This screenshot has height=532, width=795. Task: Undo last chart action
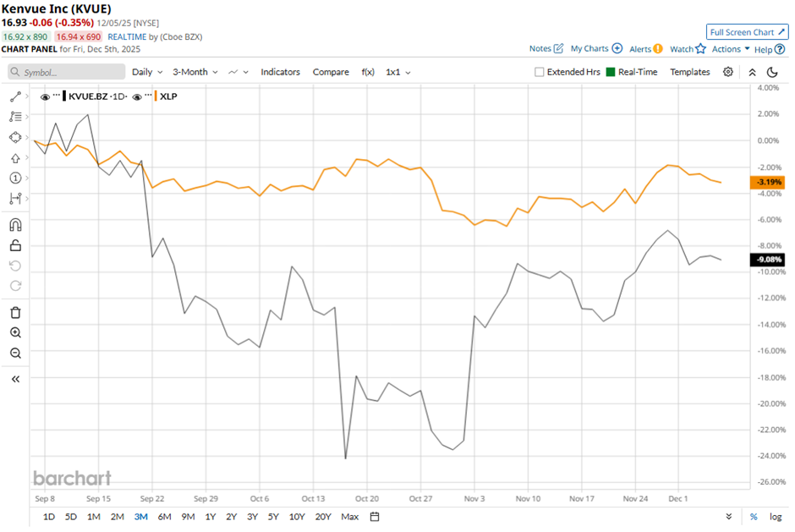15,266
